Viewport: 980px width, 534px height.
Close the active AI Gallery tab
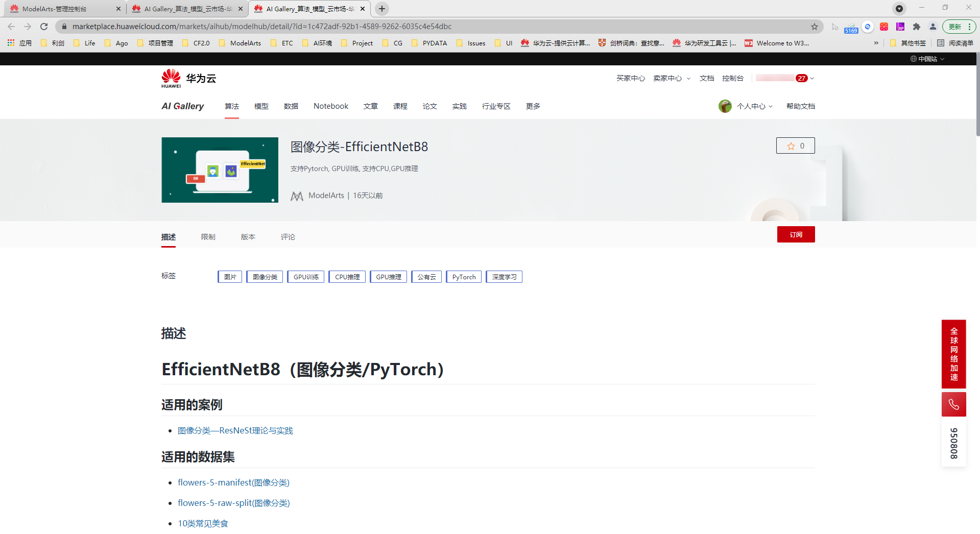point(363,9)
